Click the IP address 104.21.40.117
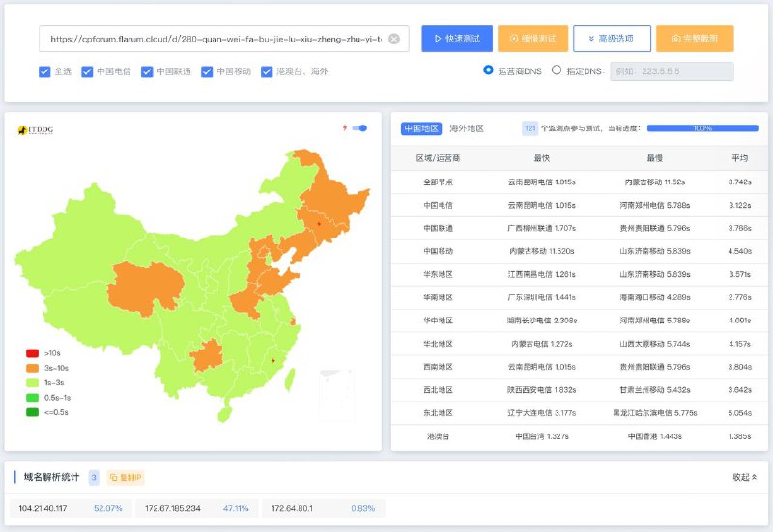Image resolution: width=773 pixels, height=532 pixels. [x=43, y=508]
